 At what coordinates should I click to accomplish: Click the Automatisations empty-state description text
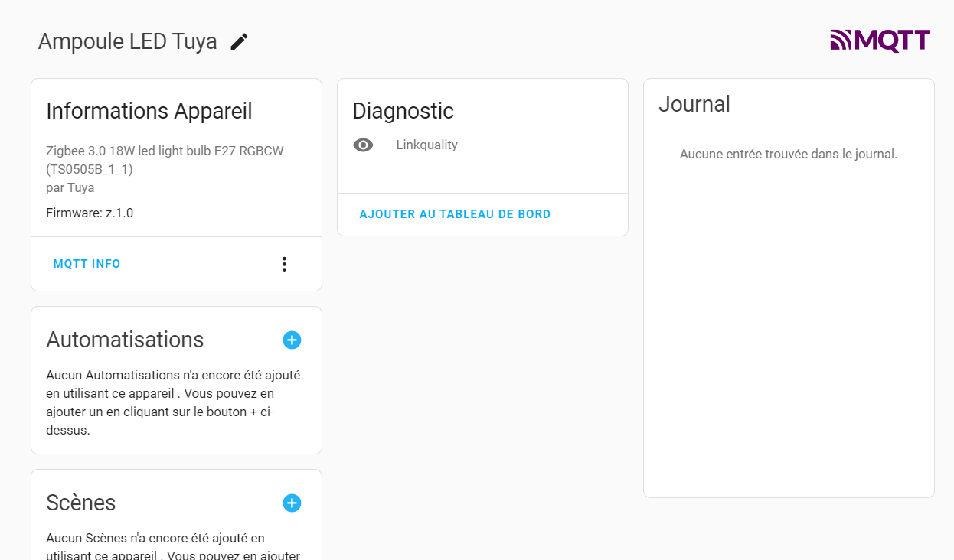173,403
